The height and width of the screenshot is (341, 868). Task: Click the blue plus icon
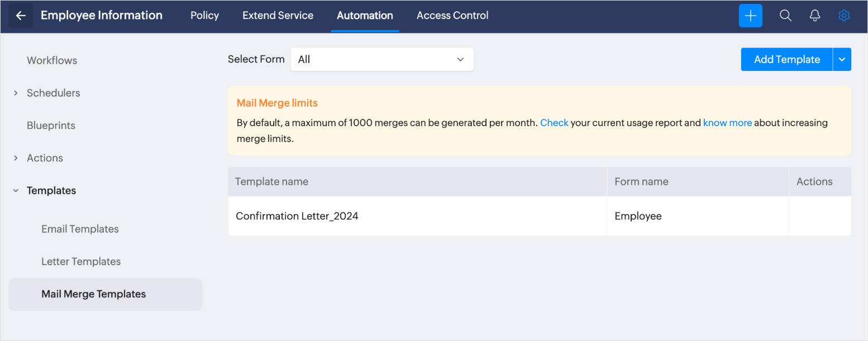(750, 16)
